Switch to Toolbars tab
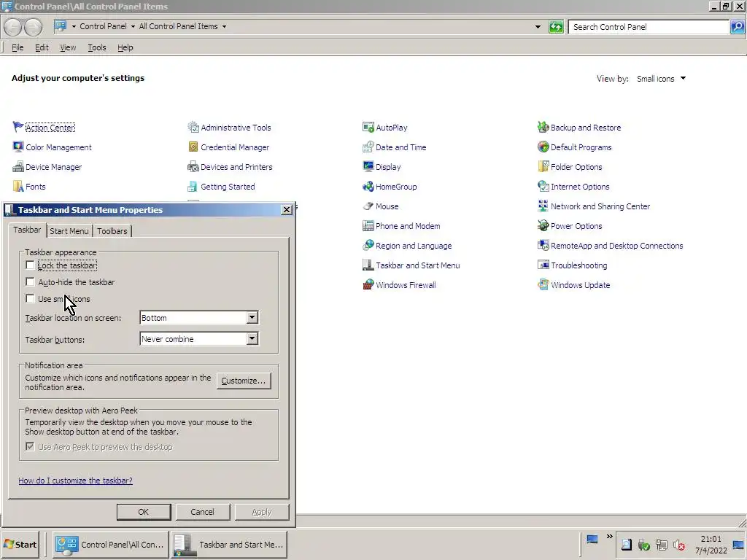This screenshot has width=747, height=560. [x=112, y=231]
